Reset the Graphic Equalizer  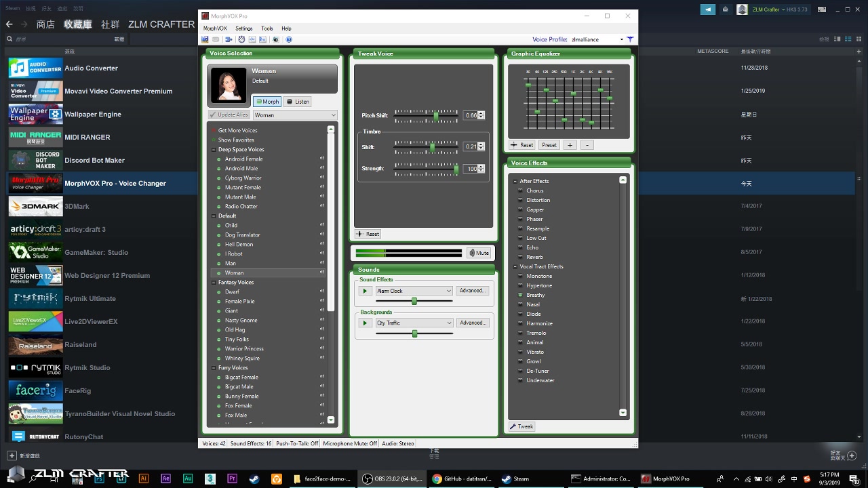click(x=522, y=145)
